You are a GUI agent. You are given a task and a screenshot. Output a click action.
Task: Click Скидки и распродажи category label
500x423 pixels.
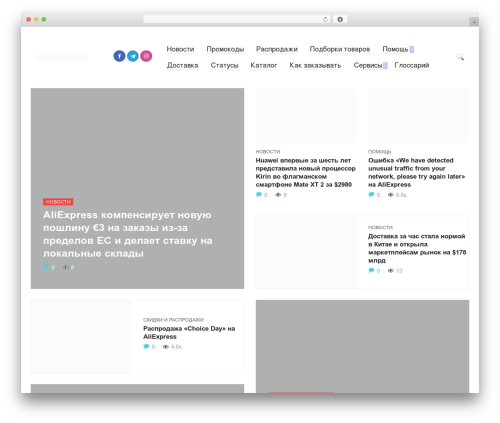(x=173, y=320)
